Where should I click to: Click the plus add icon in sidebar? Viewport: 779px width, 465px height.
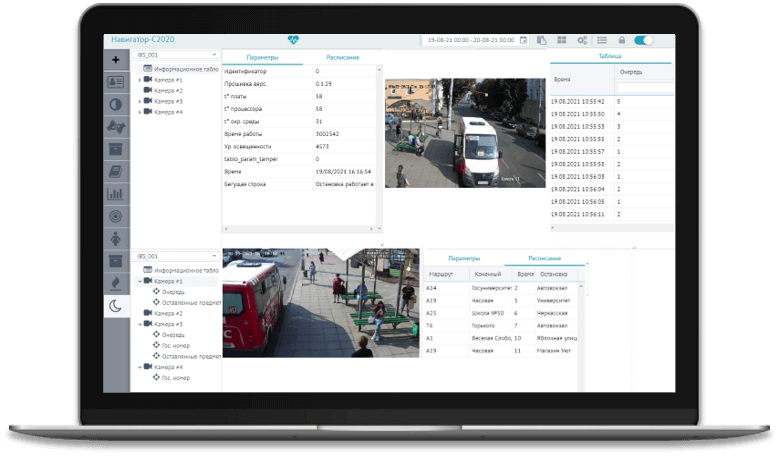pos(116,60)
